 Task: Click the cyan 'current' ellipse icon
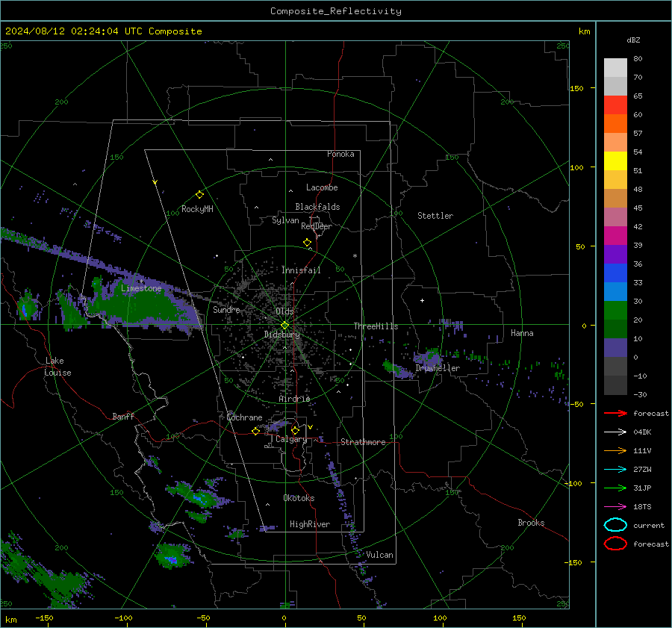point(615,525)
